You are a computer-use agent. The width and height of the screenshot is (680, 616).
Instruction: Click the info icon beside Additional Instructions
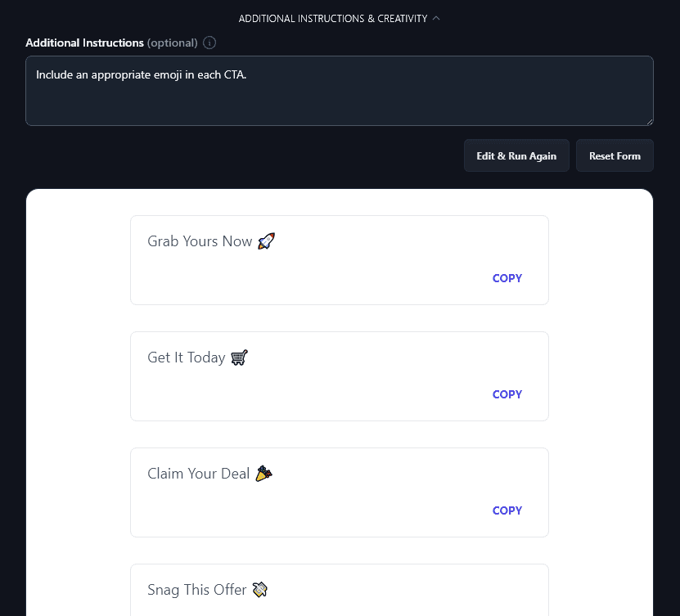coord(209,43)
